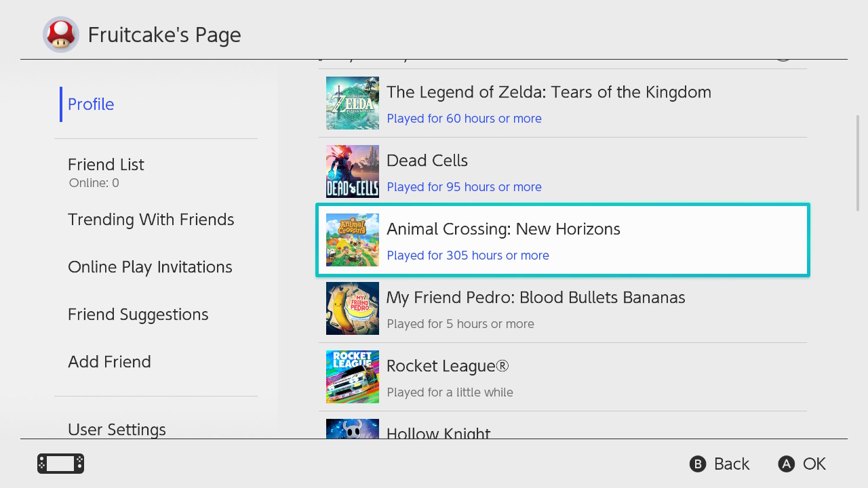Click the Rocket League game icon
The image size is (868, 488).
(353, 377)
